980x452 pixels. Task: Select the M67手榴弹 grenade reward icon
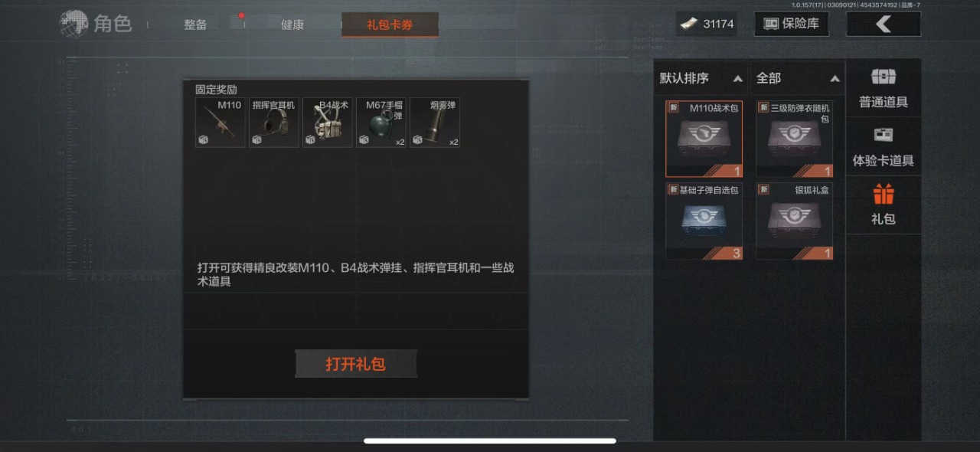(381, 123)
